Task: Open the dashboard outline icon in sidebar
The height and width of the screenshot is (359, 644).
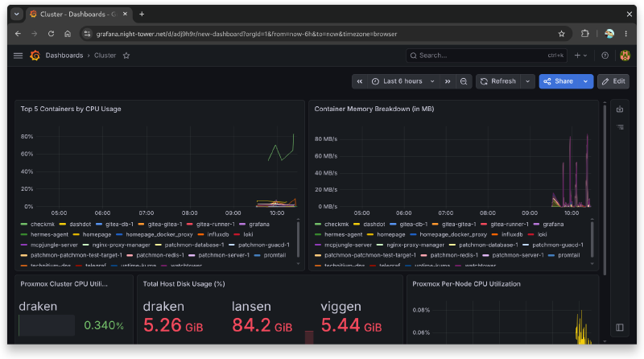Action: coord(620,127)
